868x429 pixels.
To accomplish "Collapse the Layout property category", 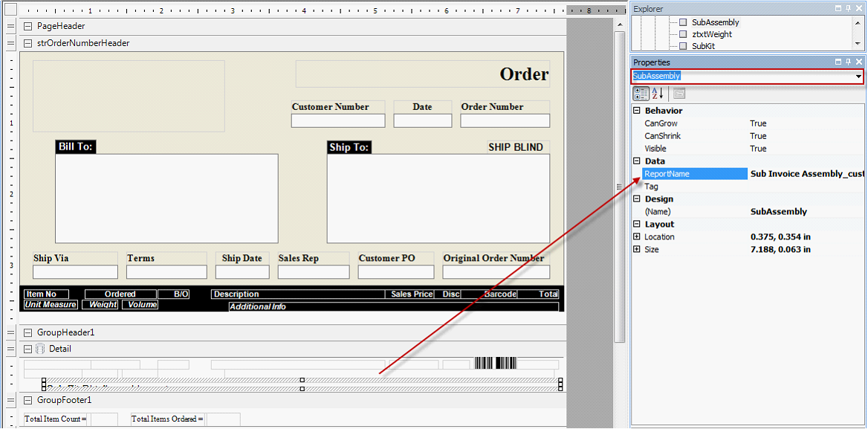I will tap(637, 225).
